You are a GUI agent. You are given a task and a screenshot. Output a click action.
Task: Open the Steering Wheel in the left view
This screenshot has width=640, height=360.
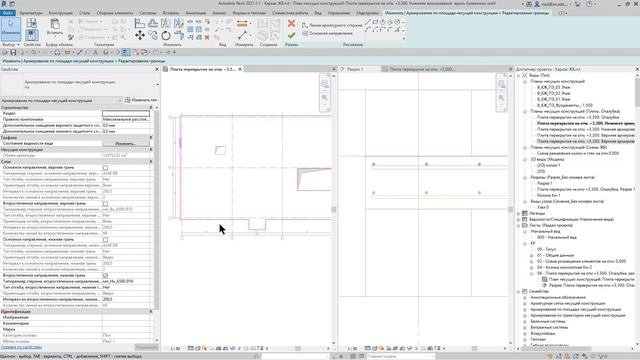[324, 84]
